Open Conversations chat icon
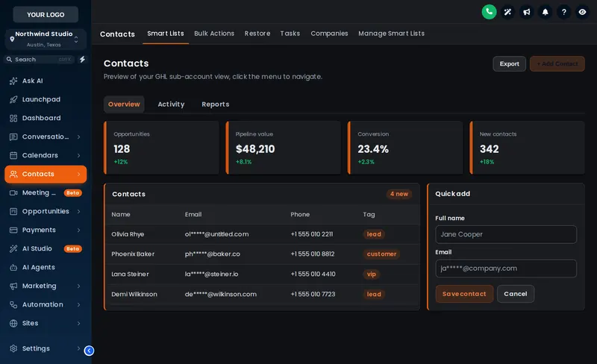This screenshot has height=364, width=597. pos(13,136)
